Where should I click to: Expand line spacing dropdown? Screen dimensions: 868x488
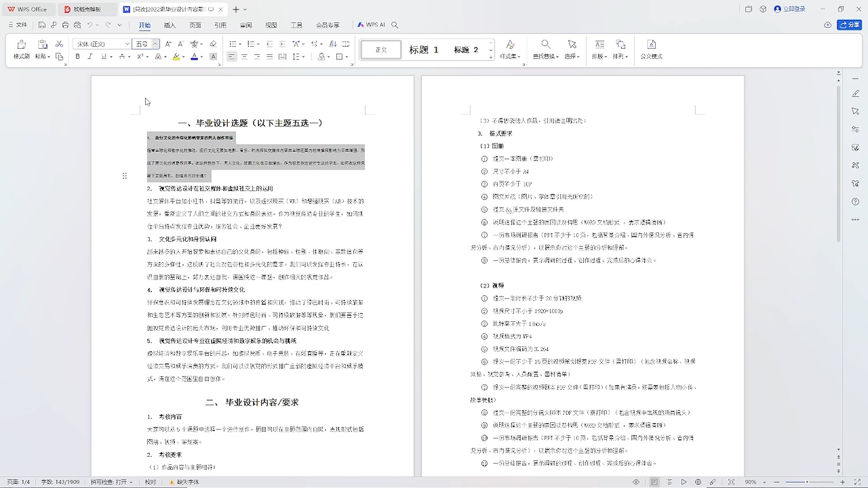[x=303, y=57]
